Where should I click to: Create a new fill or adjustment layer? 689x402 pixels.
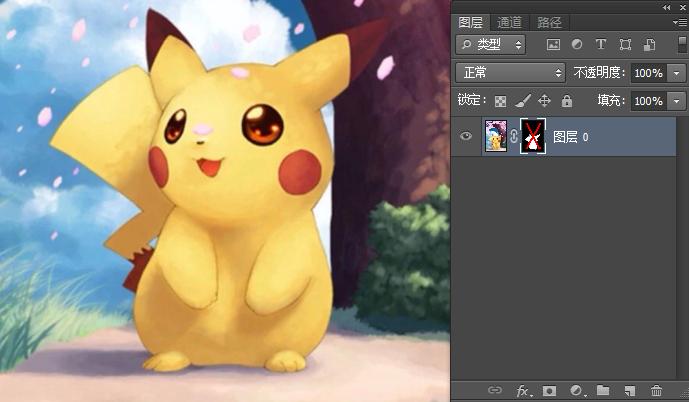click(576, 391)
